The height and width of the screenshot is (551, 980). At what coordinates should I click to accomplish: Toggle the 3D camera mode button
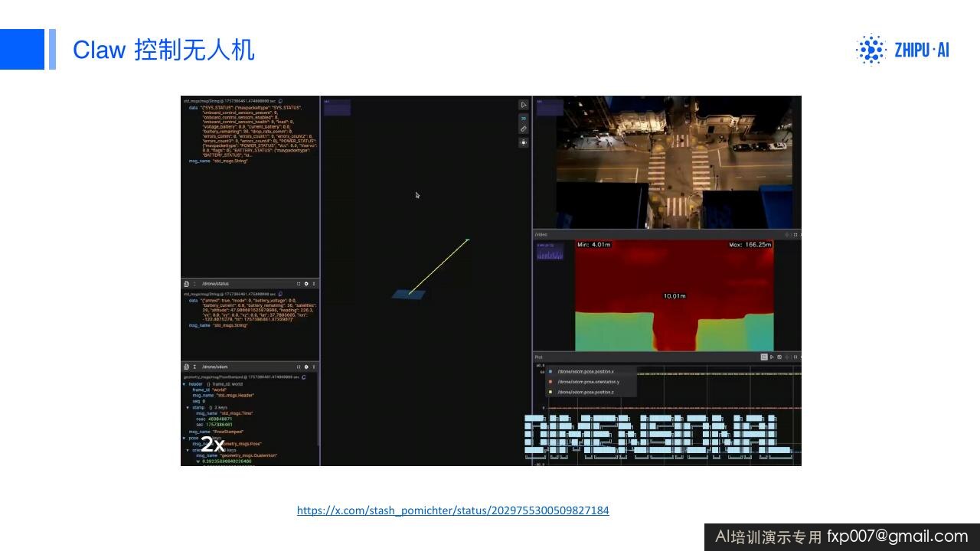pos(524,118)
